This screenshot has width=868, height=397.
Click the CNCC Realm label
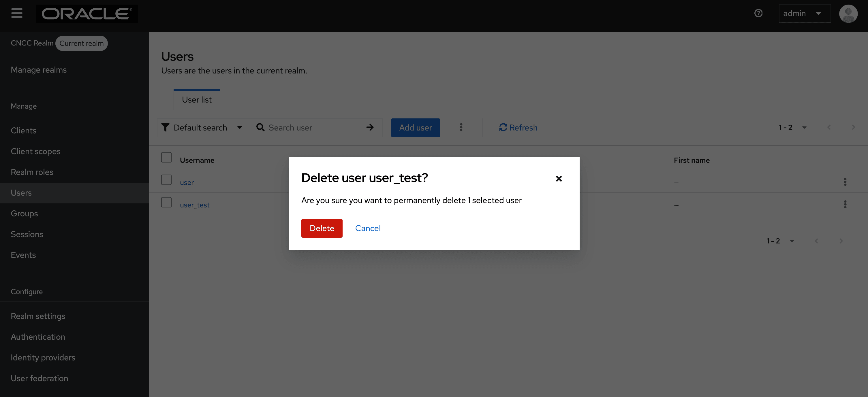pos(32,43)
